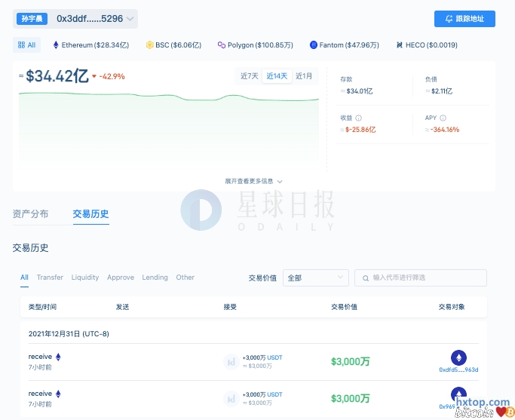The image size is (515, 420).
Task: Click the 跟踪地址 button
Action: coord(464,19)
